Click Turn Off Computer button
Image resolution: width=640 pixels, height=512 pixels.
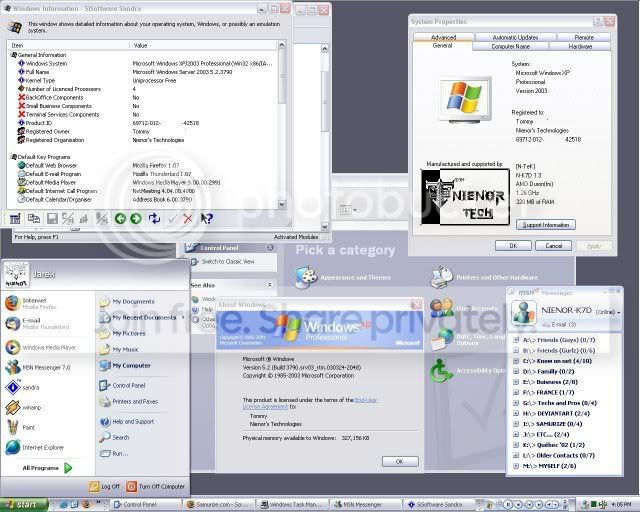[156, 486]
